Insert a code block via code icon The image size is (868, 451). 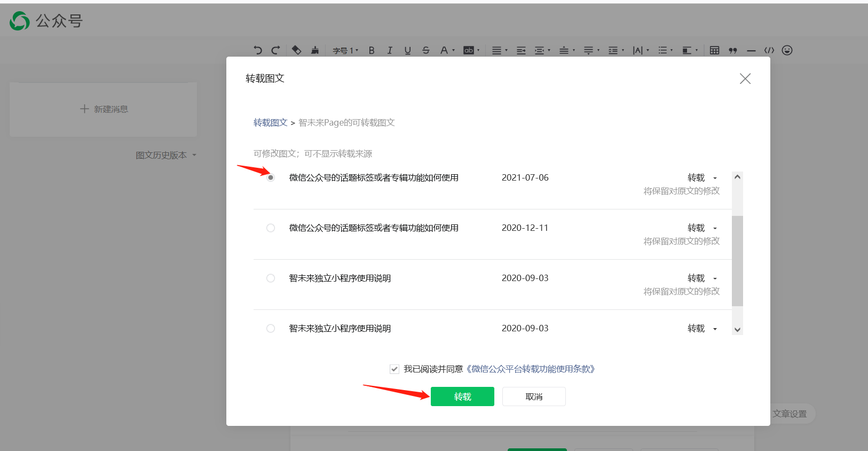pos(769,50)
